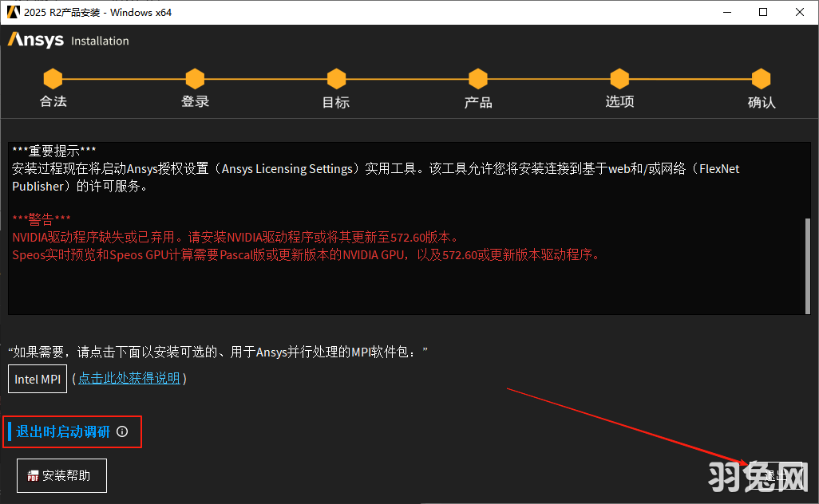819x504 pixels.
Task: Minimize the installer window
Action: point(727,12)
